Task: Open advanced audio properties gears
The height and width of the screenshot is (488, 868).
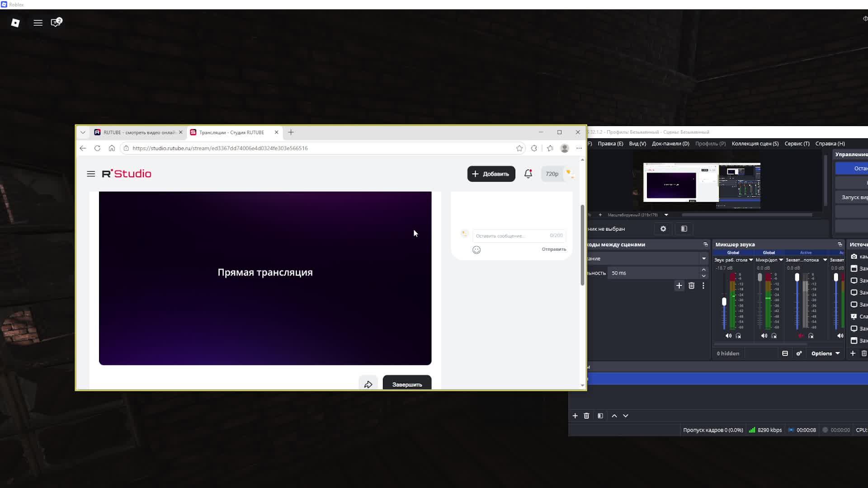Action: 799,353
